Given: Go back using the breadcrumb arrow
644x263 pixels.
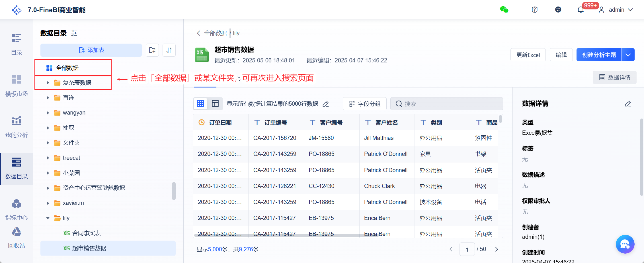Looking at the screenshot, I should pyautogui.click(x=198, y=33).
